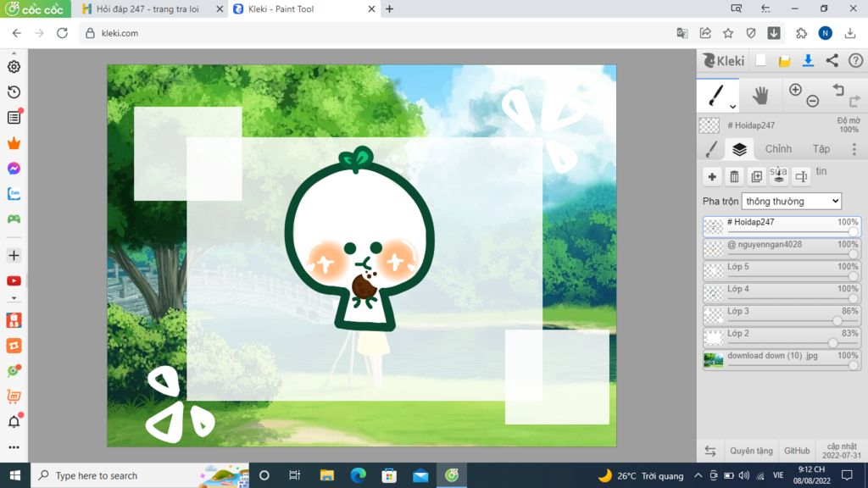Save image with blue download arrow
The width and height of the screenshot is (868, 488).
coord(808,60)
